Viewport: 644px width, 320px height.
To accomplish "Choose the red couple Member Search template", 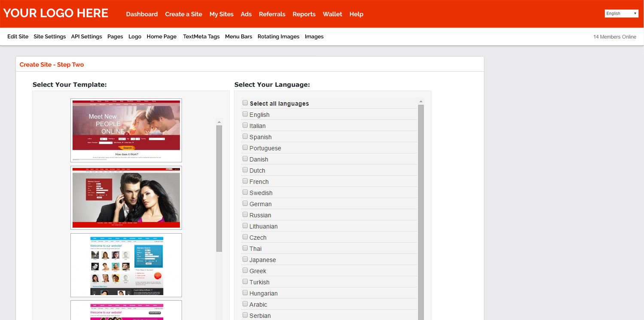I will (x=126, y=198).
